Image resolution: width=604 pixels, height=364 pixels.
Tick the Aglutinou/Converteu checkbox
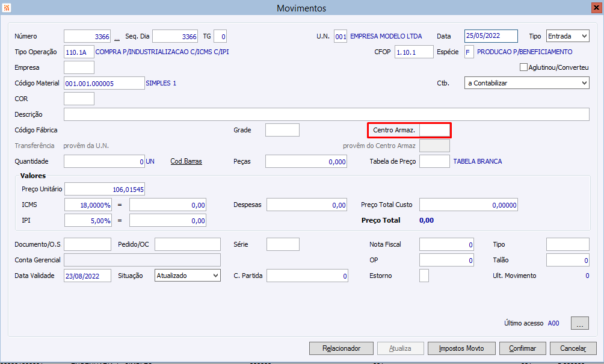pos(523,67)
